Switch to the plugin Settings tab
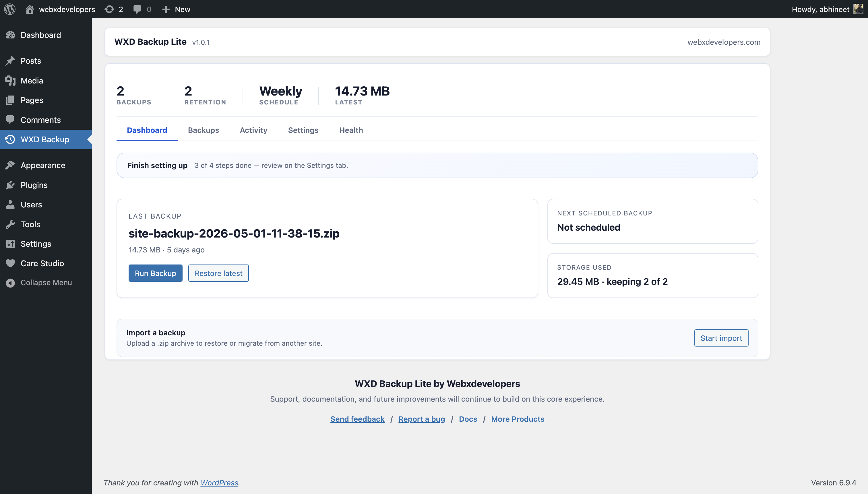 pos(303,130)
